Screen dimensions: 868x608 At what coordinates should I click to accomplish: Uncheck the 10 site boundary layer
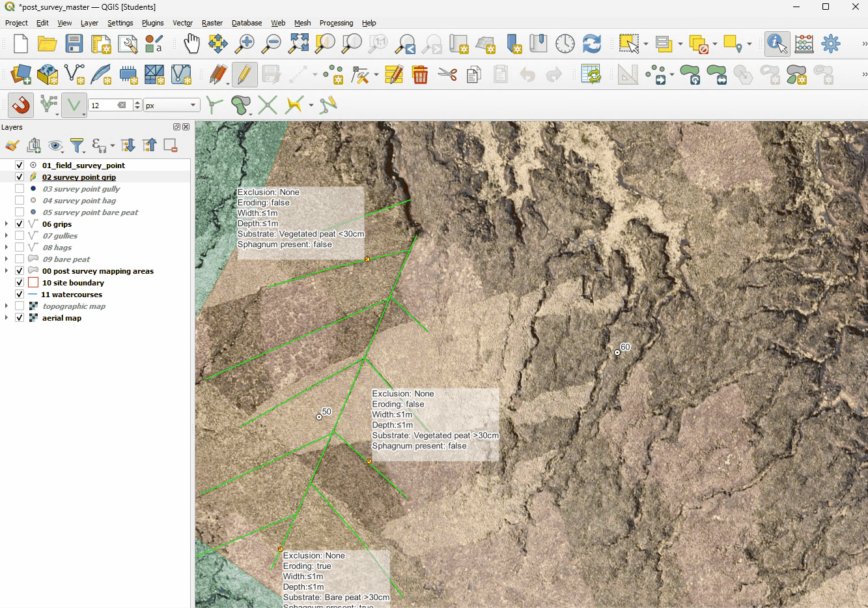[x=20, y=283]
